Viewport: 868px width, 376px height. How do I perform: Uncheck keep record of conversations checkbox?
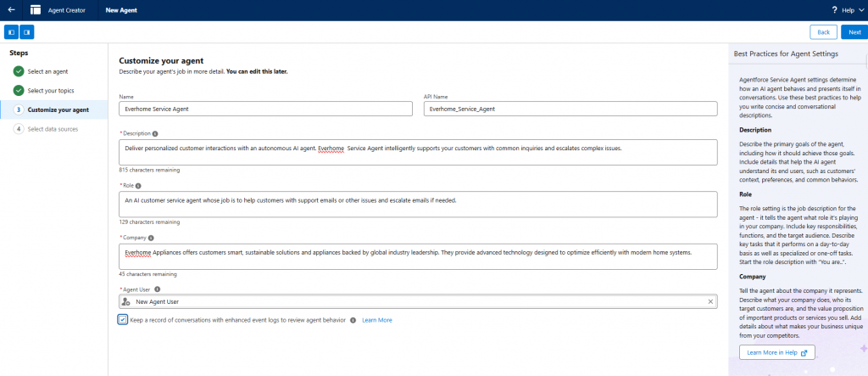click(124, 320)
